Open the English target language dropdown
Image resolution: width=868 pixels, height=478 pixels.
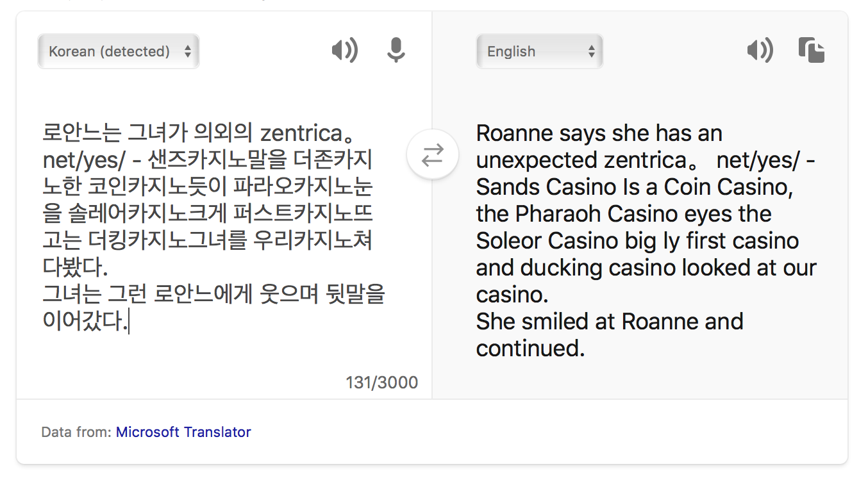pyautogui.click(x=539, y=51)
